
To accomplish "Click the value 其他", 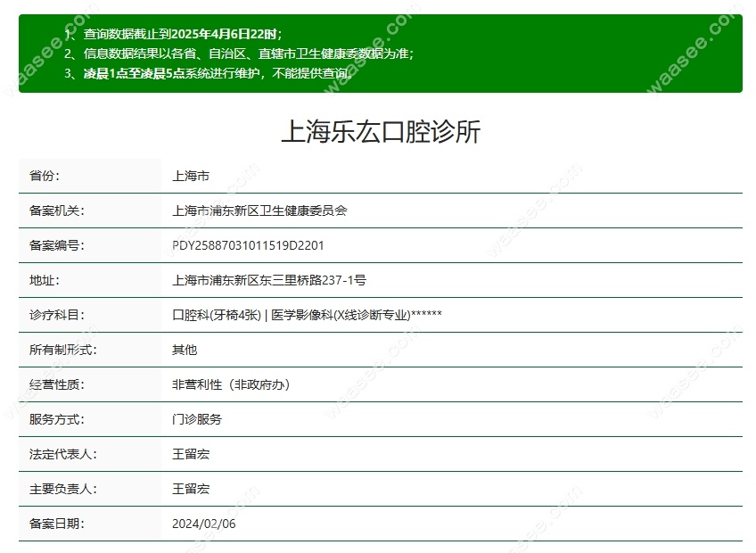I will coord(185,350).
